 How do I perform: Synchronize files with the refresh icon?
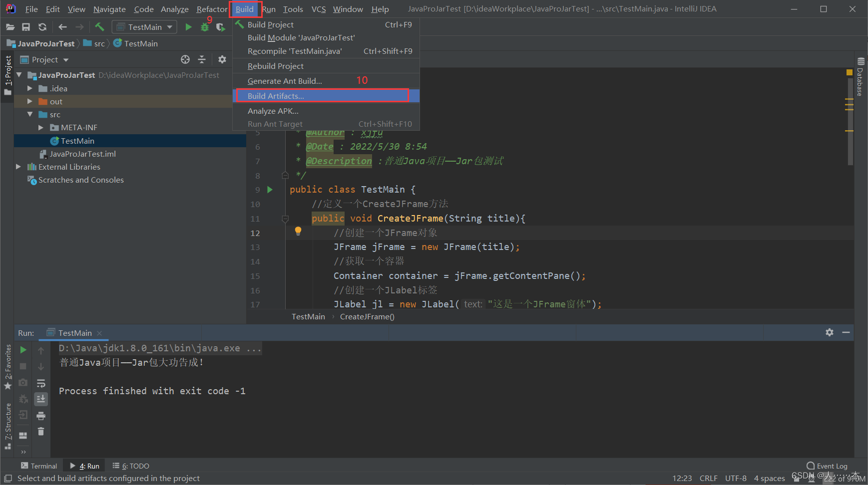(42, 27)
